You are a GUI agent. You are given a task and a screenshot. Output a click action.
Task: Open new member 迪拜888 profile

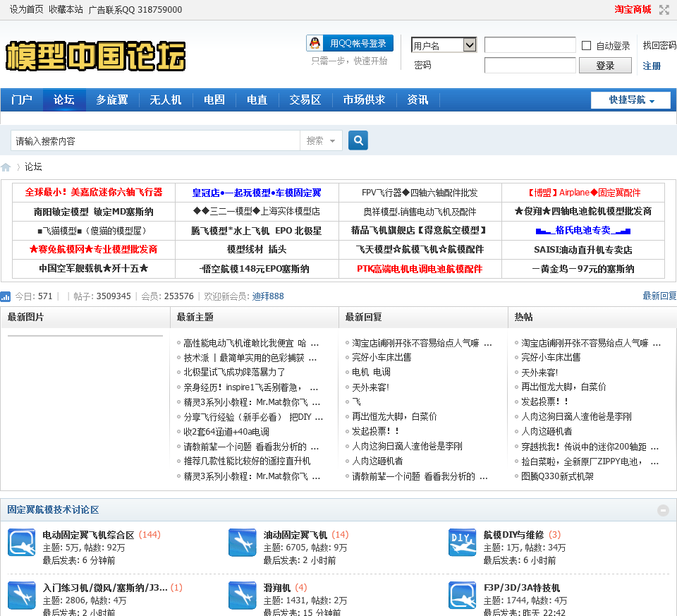(268, 296)
